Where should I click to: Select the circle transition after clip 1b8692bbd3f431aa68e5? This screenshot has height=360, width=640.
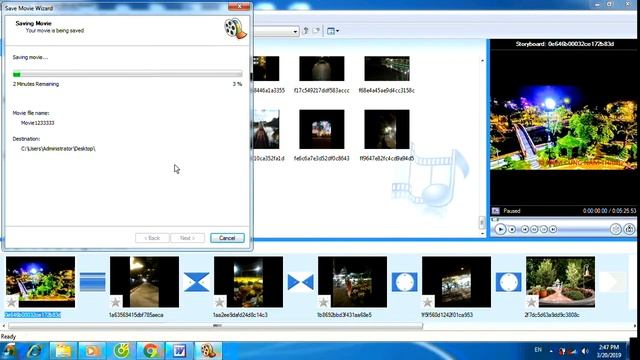coord(404,282)
